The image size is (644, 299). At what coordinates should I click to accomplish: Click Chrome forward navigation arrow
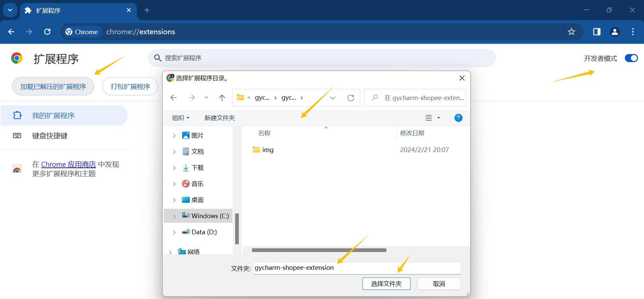29,32
